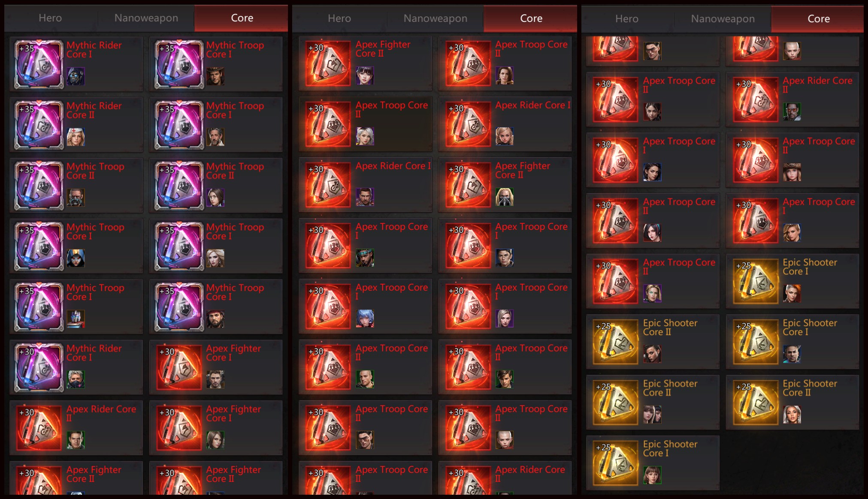Image resolution: width=868 pixels, height=499 pixels.
Task: Select the Mythic Rider Core II item icon
Action: coord(39,125)
